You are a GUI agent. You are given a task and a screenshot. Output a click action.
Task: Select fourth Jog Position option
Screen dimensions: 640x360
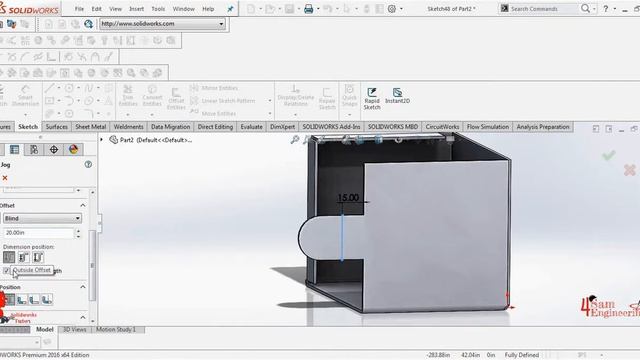pyautogui.click(x=47, y=300)
